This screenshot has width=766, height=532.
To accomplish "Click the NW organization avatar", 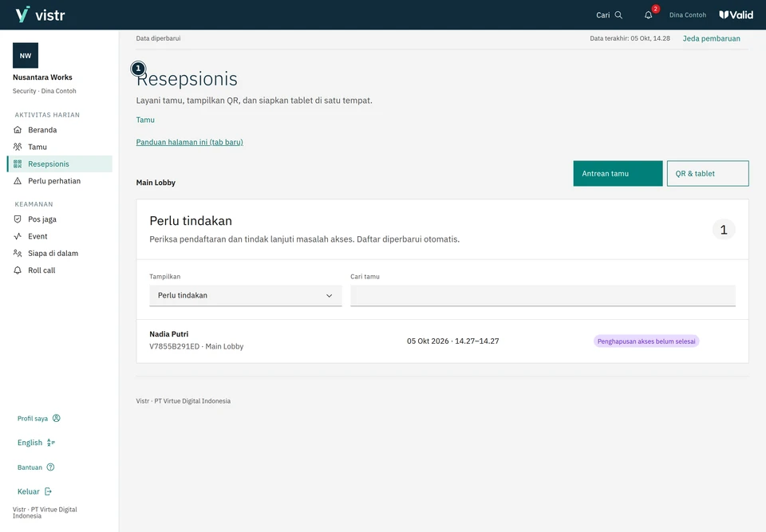I will (x=26, y=55).
